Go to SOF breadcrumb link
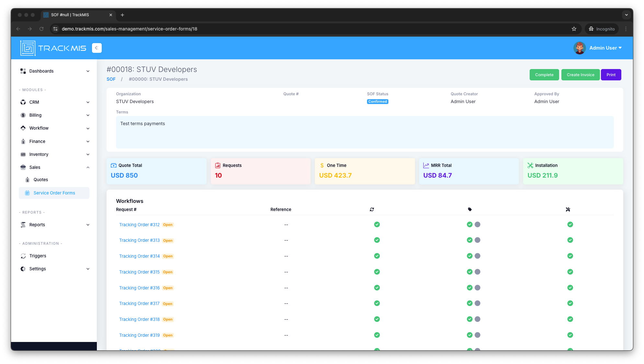644x364 pixels. click(x=111, y=79)
